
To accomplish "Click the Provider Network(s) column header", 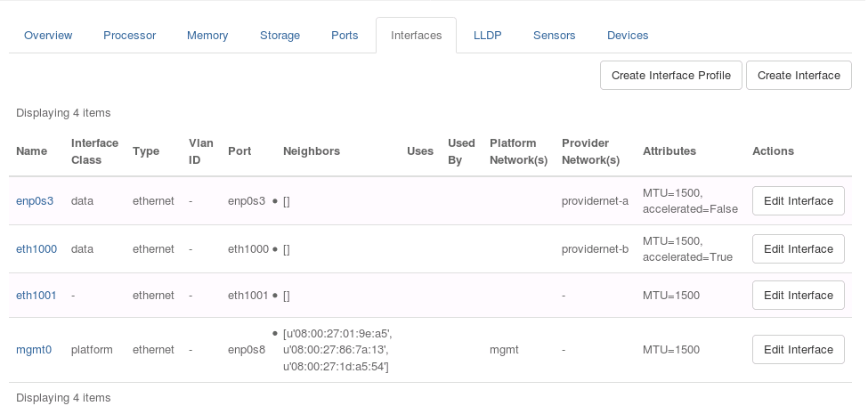I will pyautogui.click(x=590, y=151).
